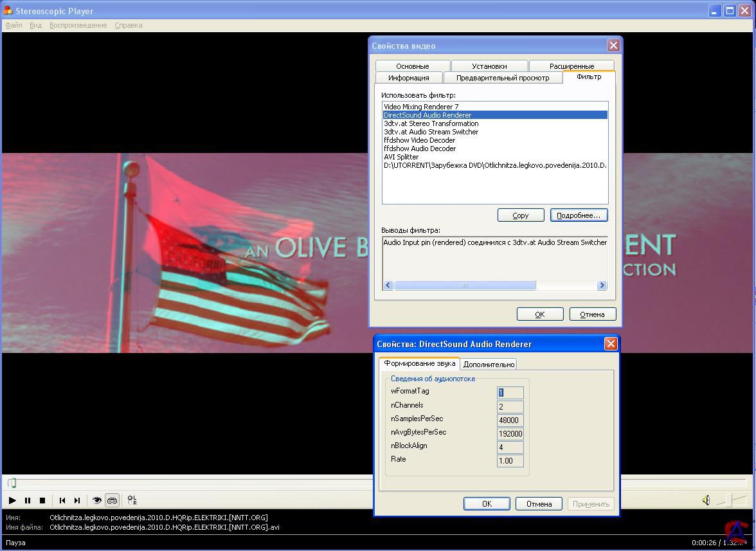Click the Pause playback icon

(x=28, y=500)
